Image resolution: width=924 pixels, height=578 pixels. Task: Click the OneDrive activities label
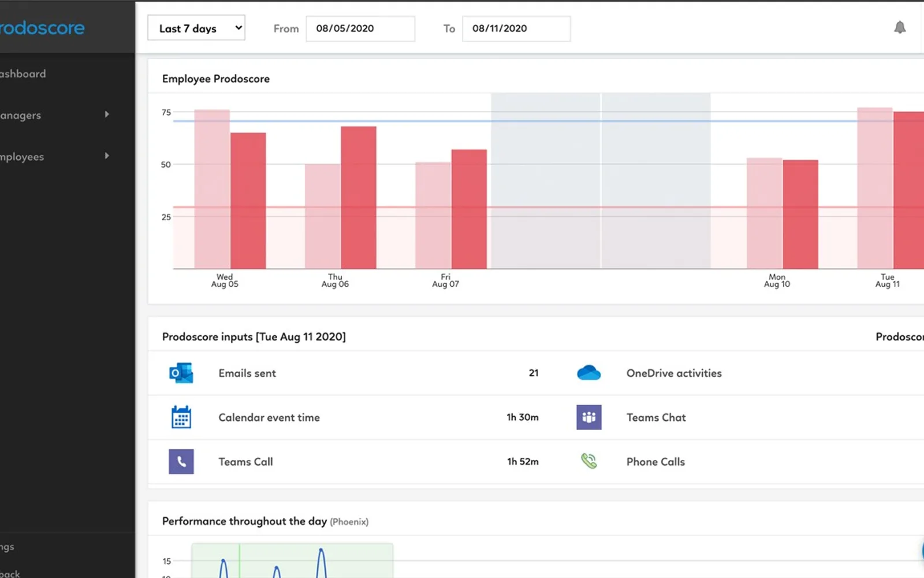pyautogui.click(x=674, y=373)
